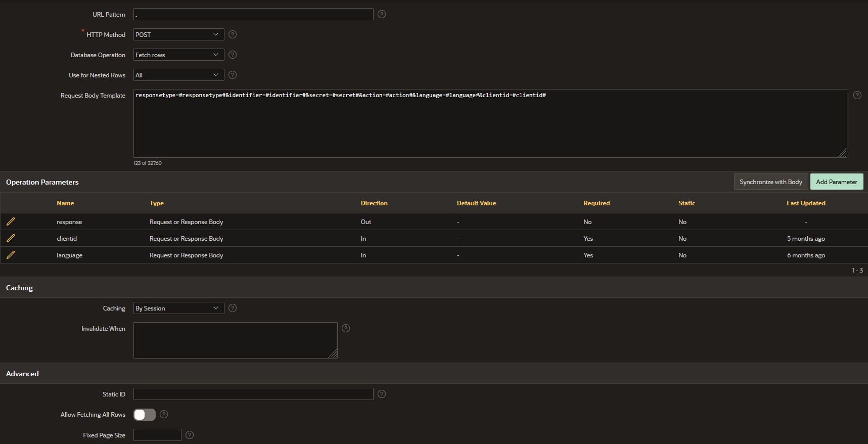The width and height of the screenshot is (868, 444).
Task: Open help for Database Operation
Action: [x=233, y=55]
